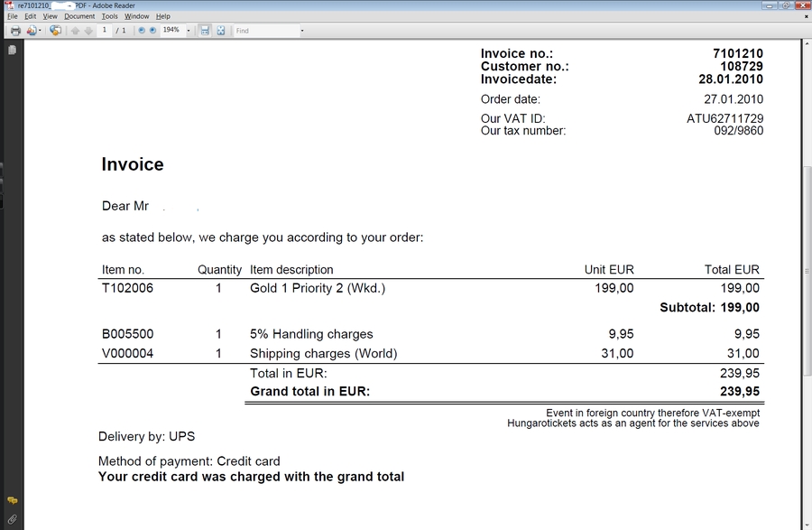Expand the Find options dropdown arrow

(x=301, y=31)
